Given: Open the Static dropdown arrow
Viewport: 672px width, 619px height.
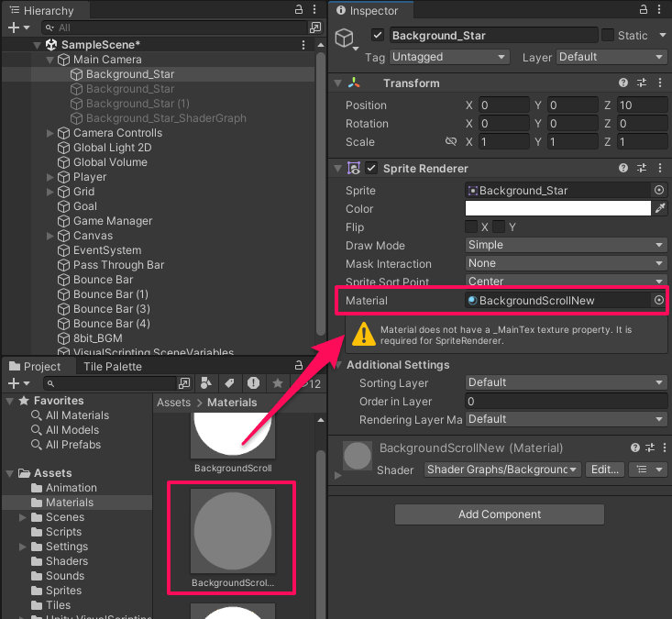Looking at the screenshot, I should click(x=663, y=35).
